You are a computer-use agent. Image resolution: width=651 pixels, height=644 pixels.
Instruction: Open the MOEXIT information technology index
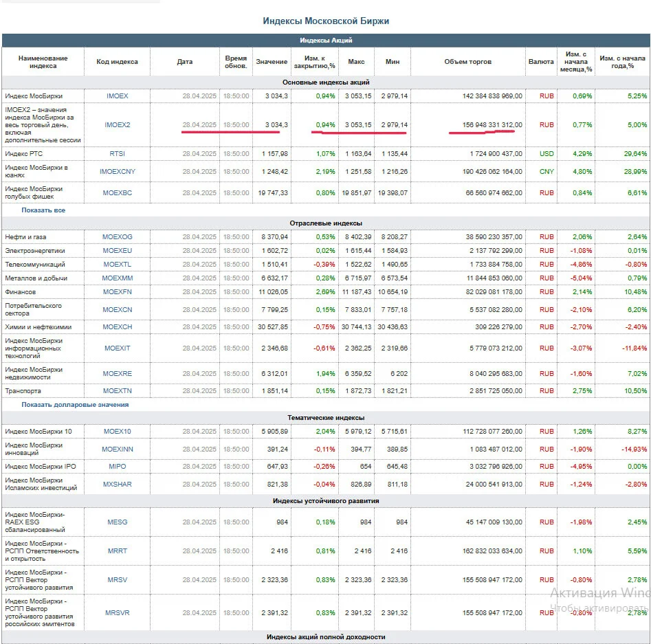click(117, 348)
